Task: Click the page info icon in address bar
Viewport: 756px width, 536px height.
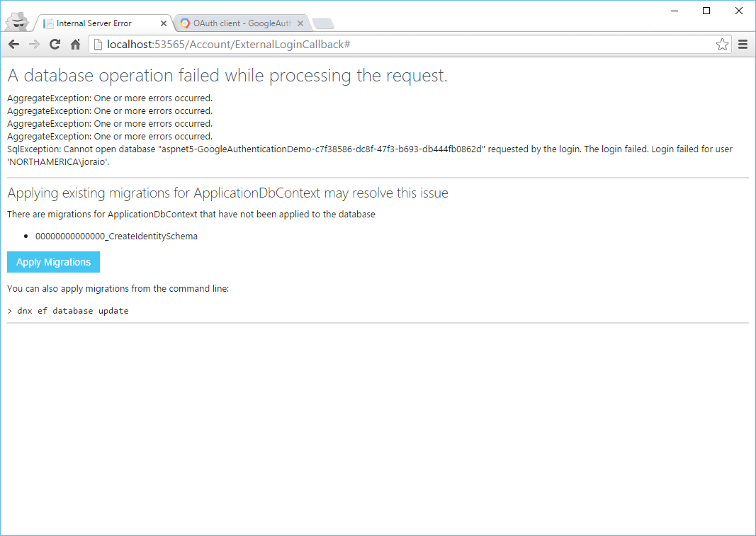Action: point(98,45)
